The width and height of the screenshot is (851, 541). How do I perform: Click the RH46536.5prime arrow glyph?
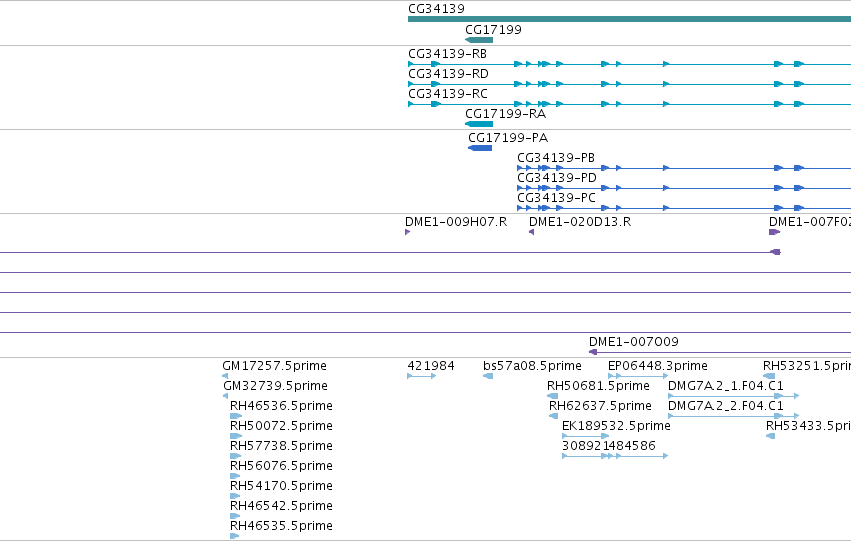click(236, 416)
